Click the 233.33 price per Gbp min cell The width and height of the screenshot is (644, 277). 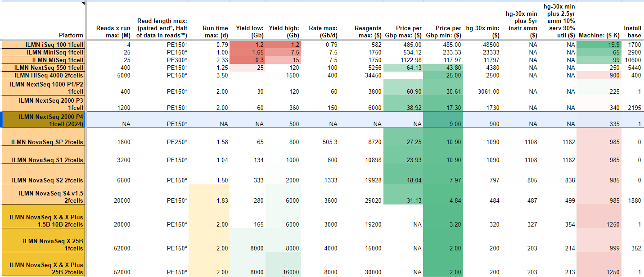443,52
